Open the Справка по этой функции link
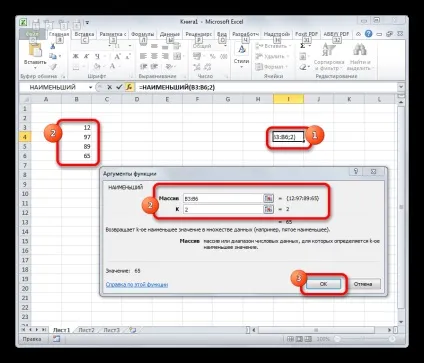 point(137,285)
